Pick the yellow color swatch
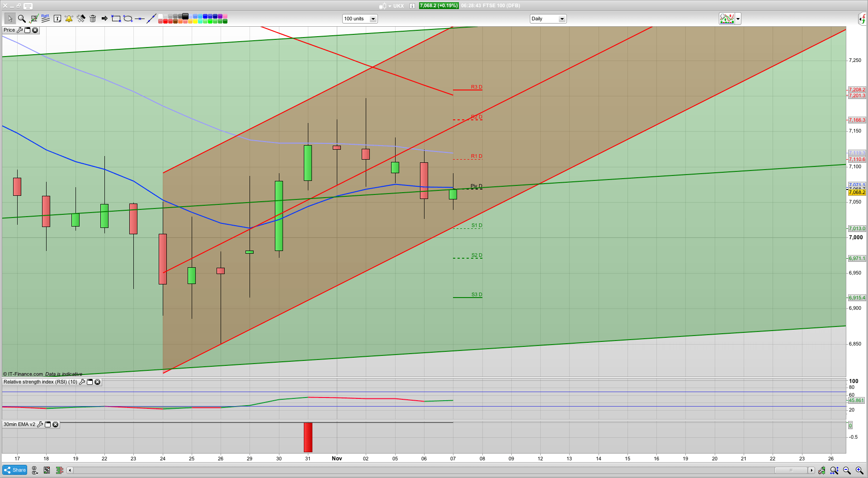The height and width of the screenshot is (478, 868). pyautogui.click(x=195, y=21)
